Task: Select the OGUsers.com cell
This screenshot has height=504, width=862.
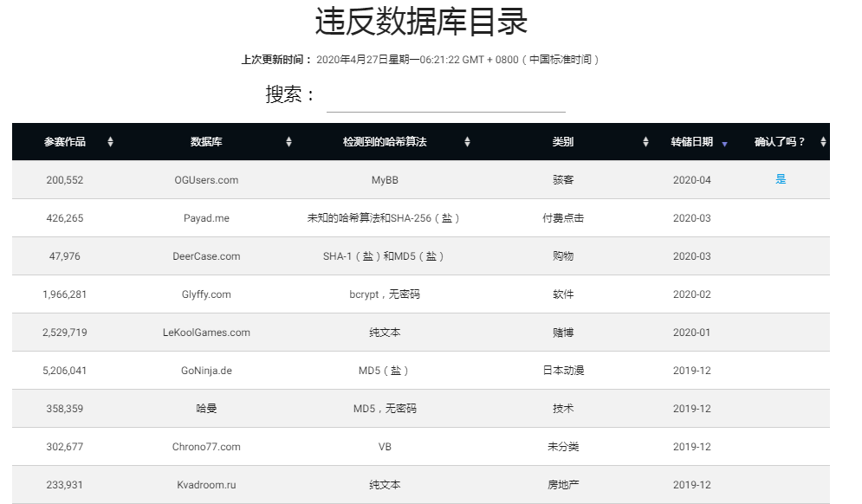Action: [206, 180]
